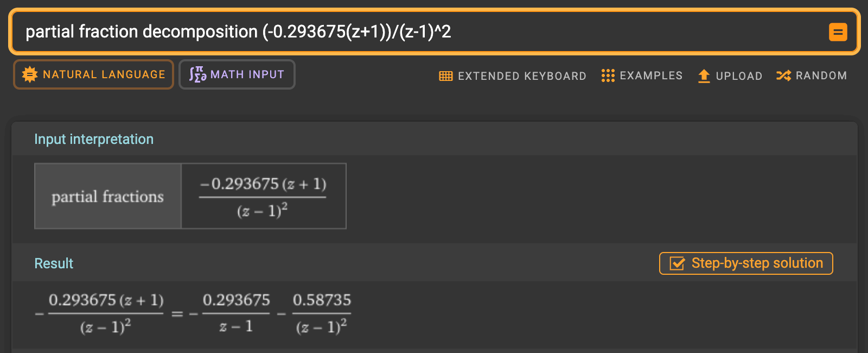
Task: Tick the Step-by-step solution checkmark icon
Action: point(677,263)
